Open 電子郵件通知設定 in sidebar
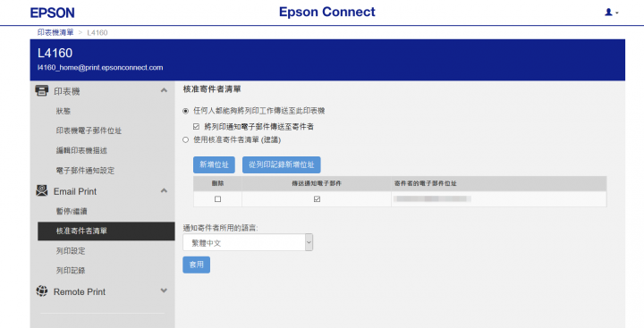The width and height of the screenshot is (644, 328). 85,171
